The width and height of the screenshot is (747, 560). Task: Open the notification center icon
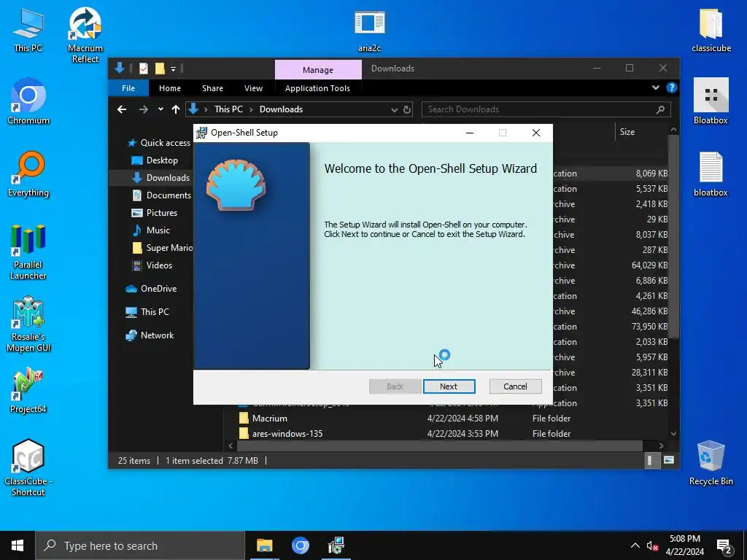click(724, 545)
